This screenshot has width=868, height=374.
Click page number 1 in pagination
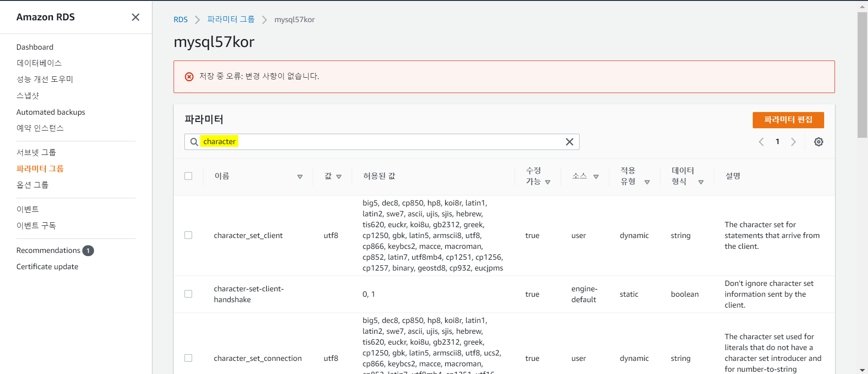coord(778,142)
